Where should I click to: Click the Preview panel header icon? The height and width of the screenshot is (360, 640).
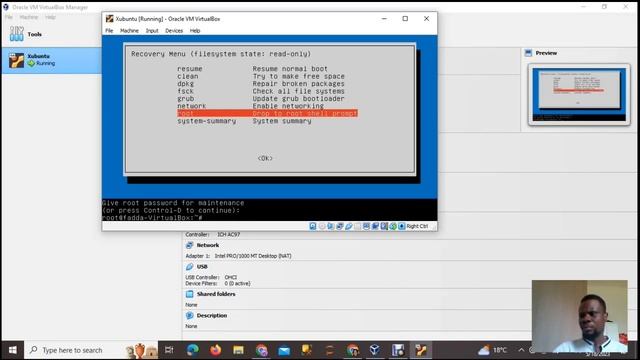[529, 53]
